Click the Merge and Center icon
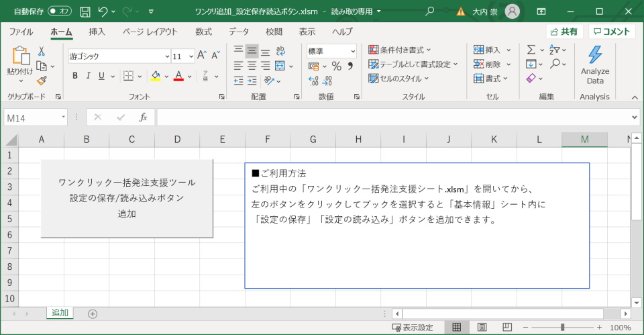This screenshot has height=335, width=644. (x=280, y=66)
